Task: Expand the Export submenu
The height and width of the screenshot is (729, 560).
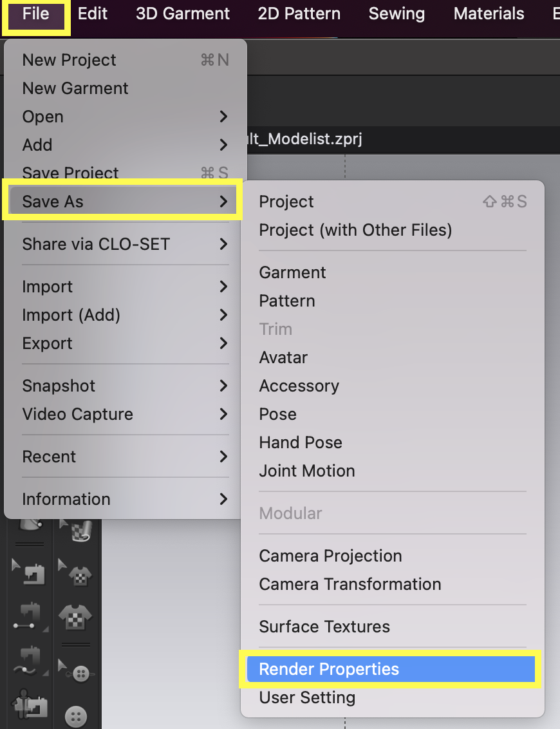Action: click(x=47, y=343)
